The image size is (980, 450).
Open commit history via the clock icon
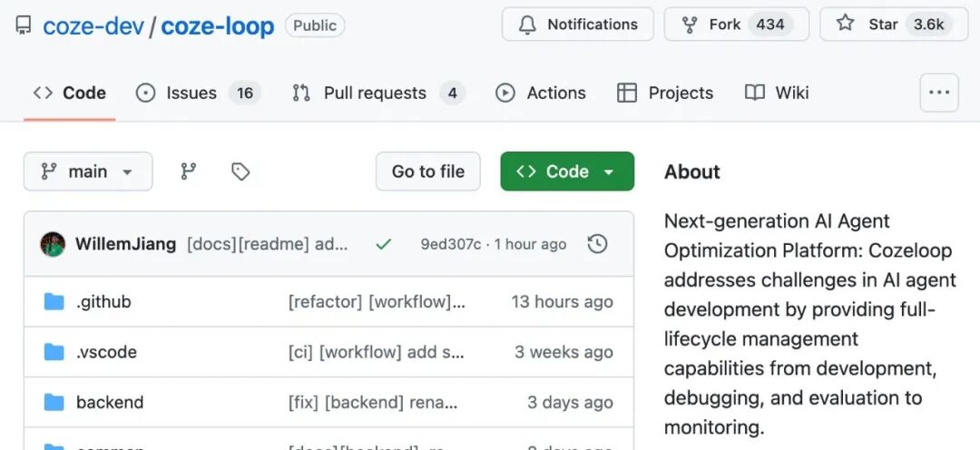point(597,244)
